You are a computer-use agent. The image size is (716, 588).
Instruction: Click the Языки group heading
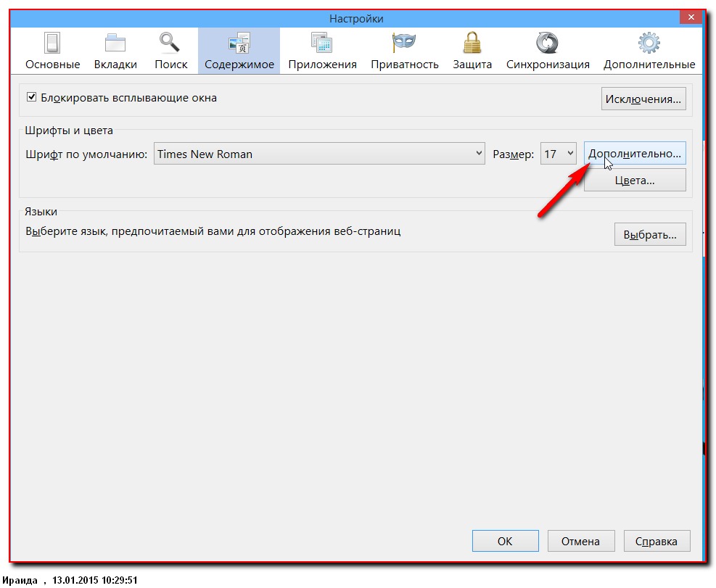click(x=41, y=212)
